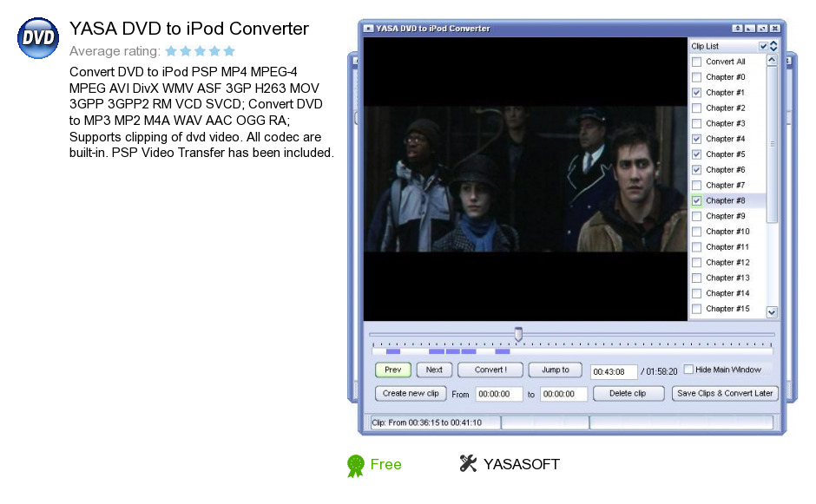Screen dimensions: 816x504
Task: Click the video preview area
Action: click(525, 179)
